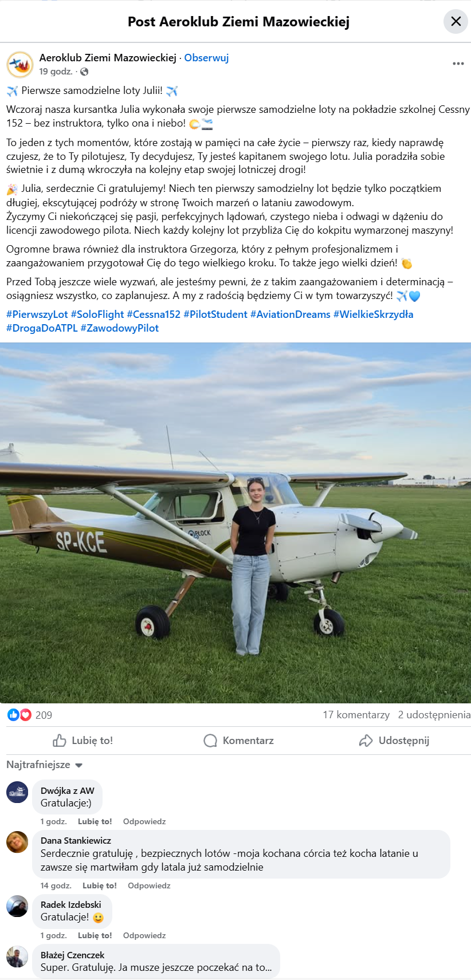Open Dwójka z AW commenter avatar
The image size is (471, 980).
click(17, 792)
